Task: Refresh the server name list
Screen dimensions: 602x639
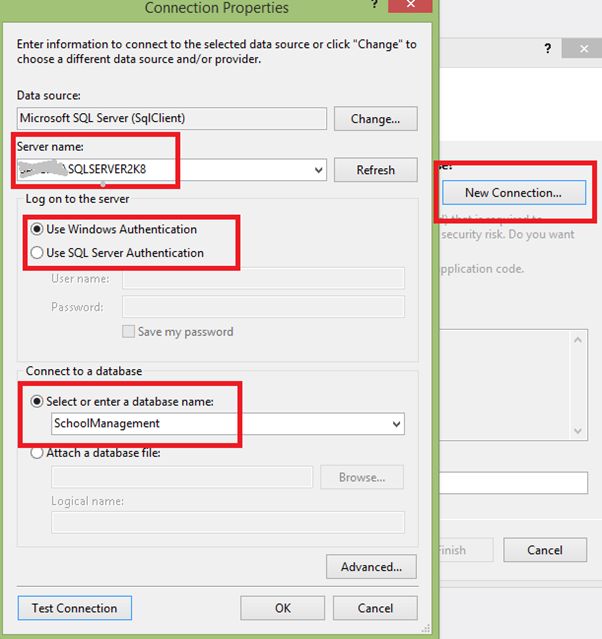Action: (375, 170)
